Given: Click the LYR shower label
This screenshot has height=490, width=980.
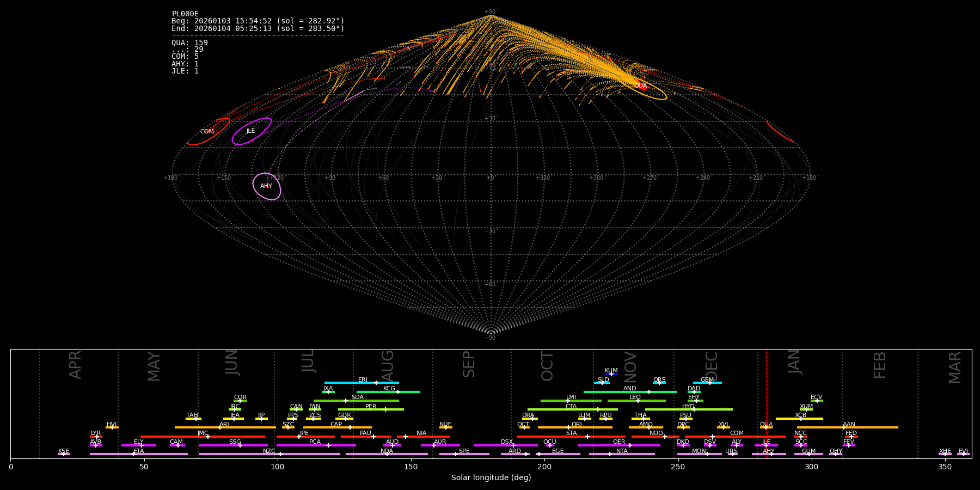Looking at the screenshot, I should pyautogui.click(x=96, y=433).
